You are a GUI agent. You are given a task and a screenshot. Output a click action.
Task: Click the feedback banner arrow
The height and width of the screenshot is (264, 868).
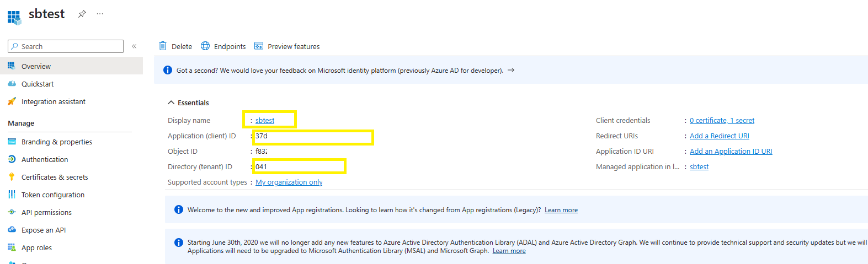click(x=511, y=70)
